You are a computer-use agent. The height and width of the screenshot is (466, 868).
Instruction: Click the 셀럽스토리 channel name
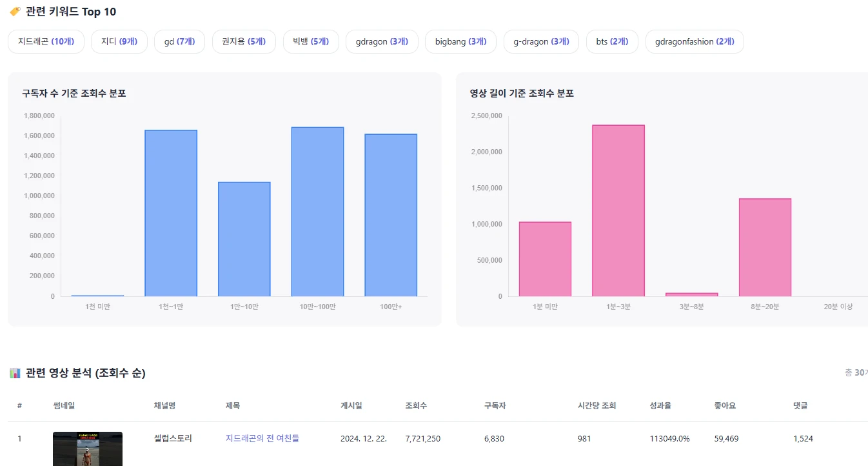pos(172,438)
